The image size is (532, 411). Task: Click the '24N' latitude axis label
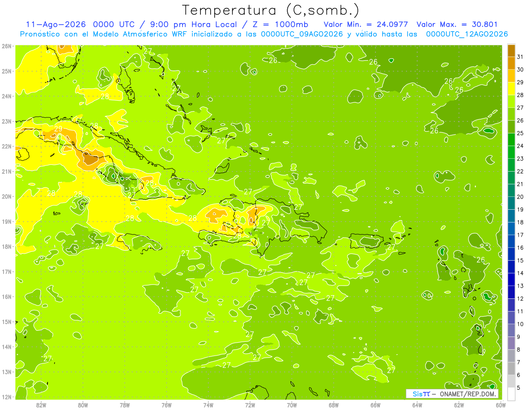(x=7, y=96)
